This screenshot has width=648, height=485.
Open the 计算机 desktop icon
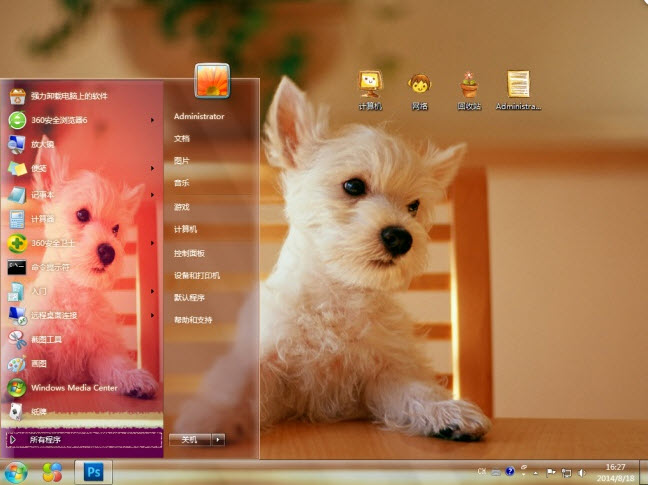[370, 86]
